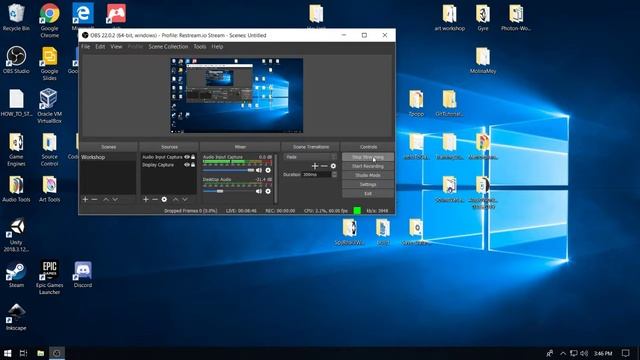Open Google Slides desktop shortcut
This screenshot has width=640, height=360.
click(49, 63)
